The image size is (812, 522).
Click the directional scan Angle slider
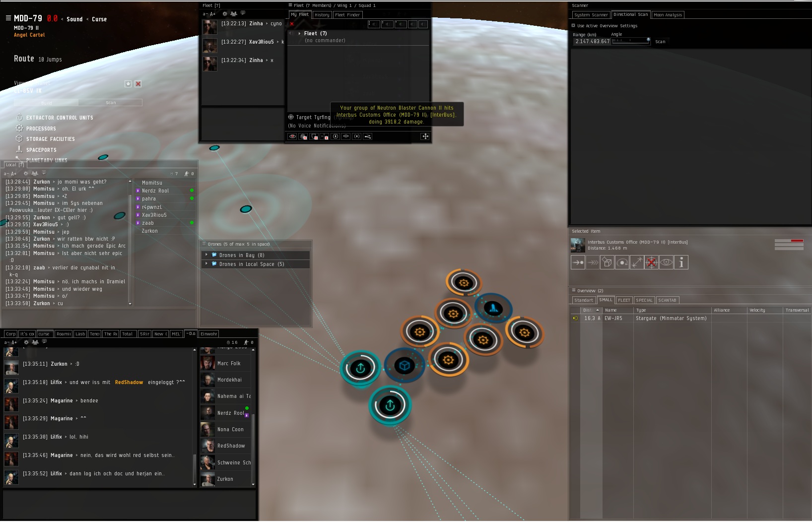[631, 41]
